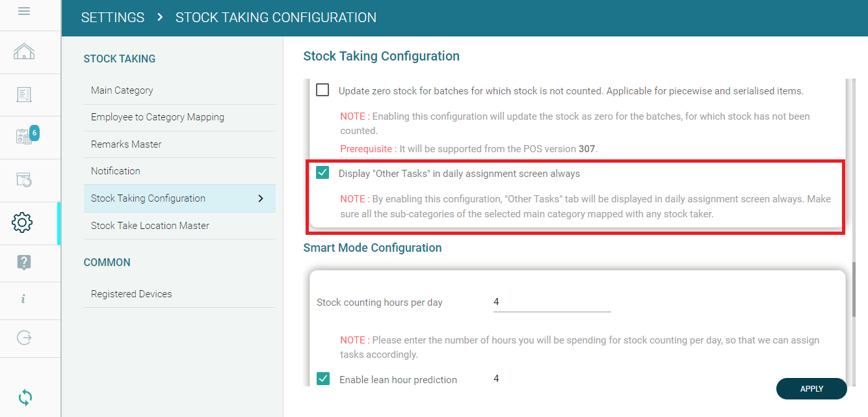Uncheck Display "Other Tasks" checkbox

click(x=322, y=173)
